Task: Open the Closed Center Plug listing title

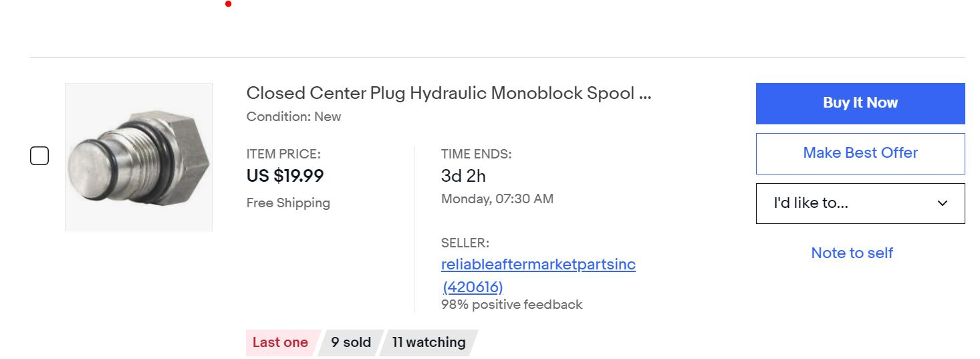Action: (x=449, y=93)
